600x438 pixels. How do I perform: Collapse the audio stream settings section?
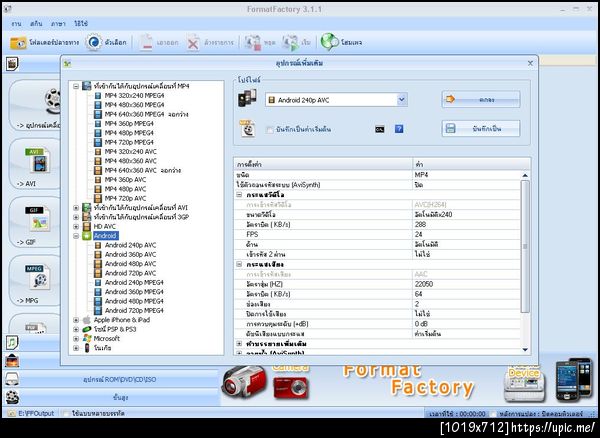[x=239, y=264]
